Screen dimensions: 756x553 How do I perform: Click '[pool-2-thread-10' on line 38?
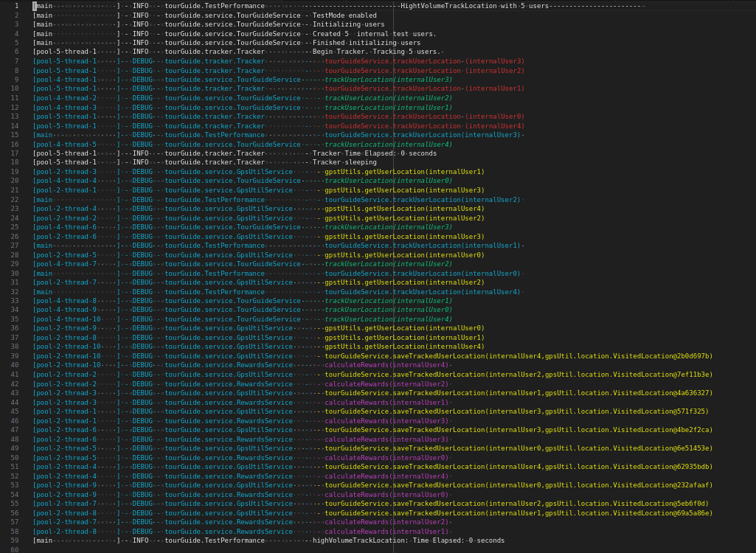66,347
